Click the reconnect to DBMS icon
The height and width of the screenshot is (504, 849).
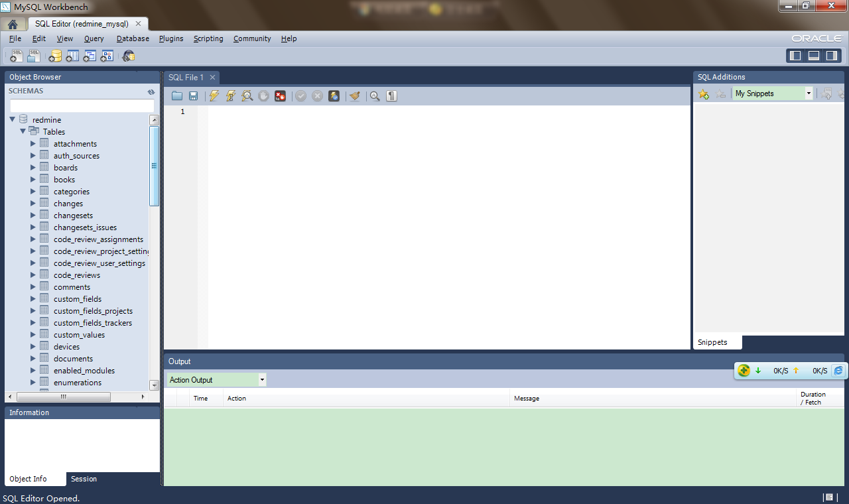[129, 56]
